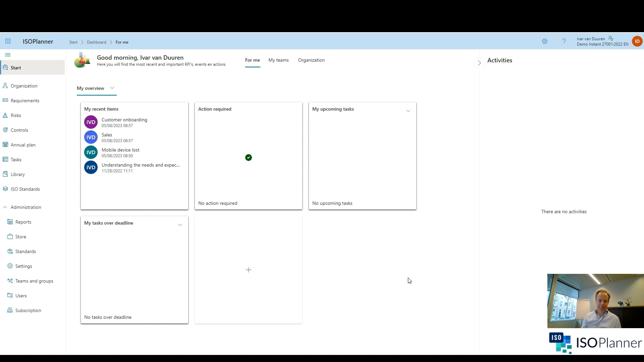Viewport: 644px width, 362px height.
Task: Open the Customer onboarding recent item
Action: [124, 120]
